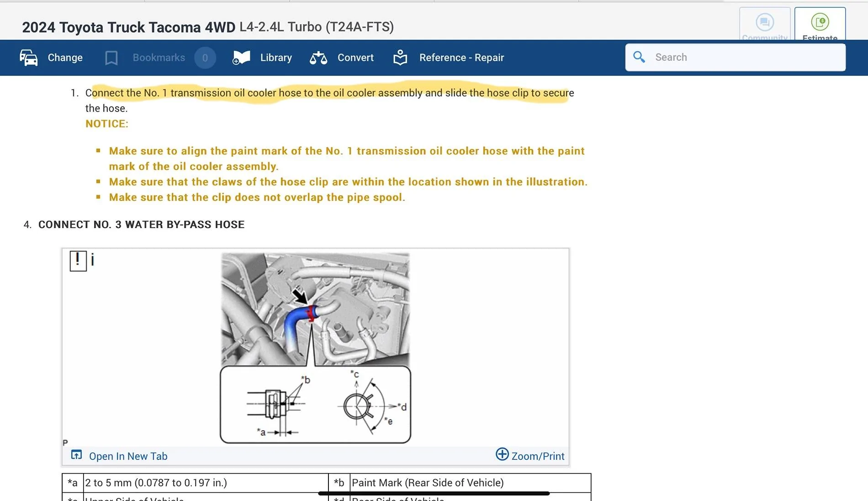The width and height of the screenshot is (868, 501).
Task: Select Convert in the navigation bar
Action: pos(355,58)
